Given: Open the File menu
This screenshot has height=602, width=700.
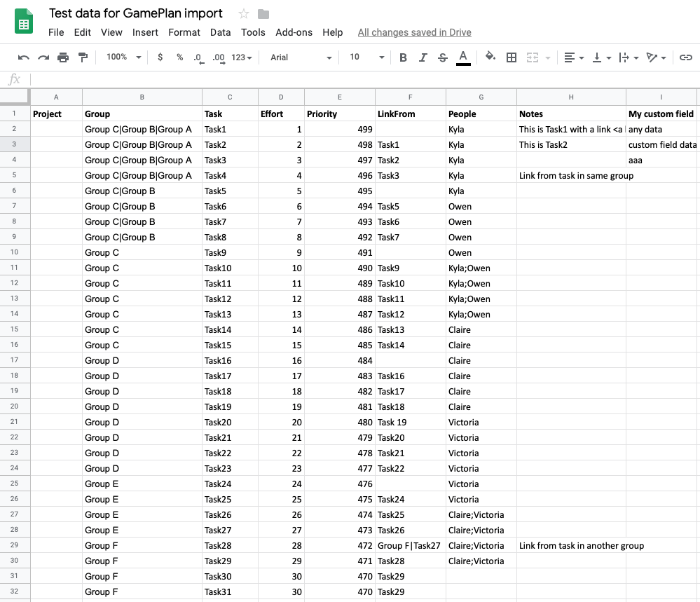Looking at the screenshot, I should (x=56, y=32).
